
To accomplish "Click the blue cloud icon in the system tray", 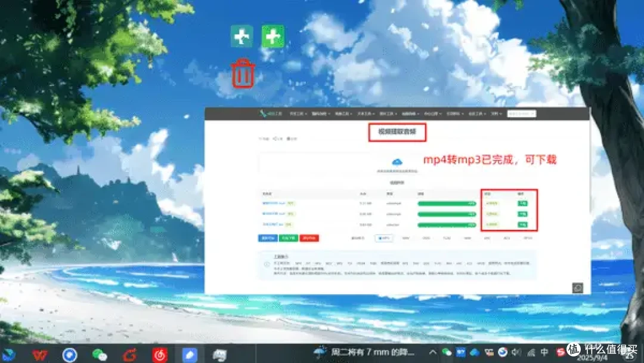I will [475, 352].
